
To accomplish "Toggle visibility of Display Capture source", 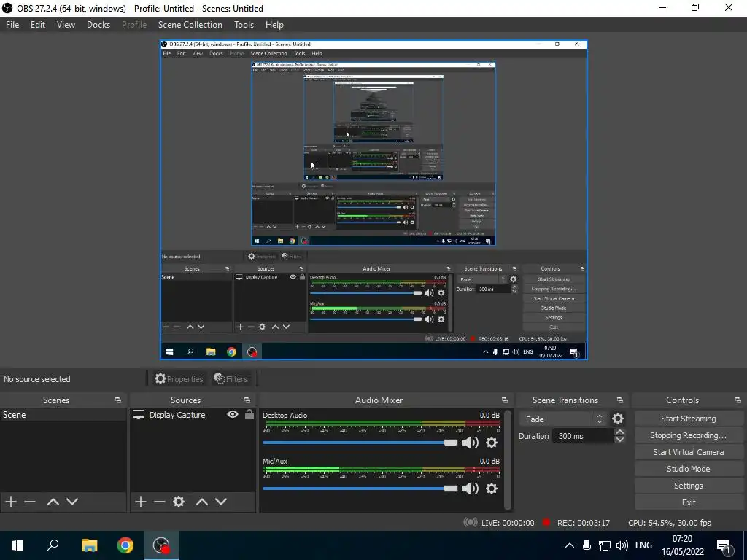I will [233, 415].
